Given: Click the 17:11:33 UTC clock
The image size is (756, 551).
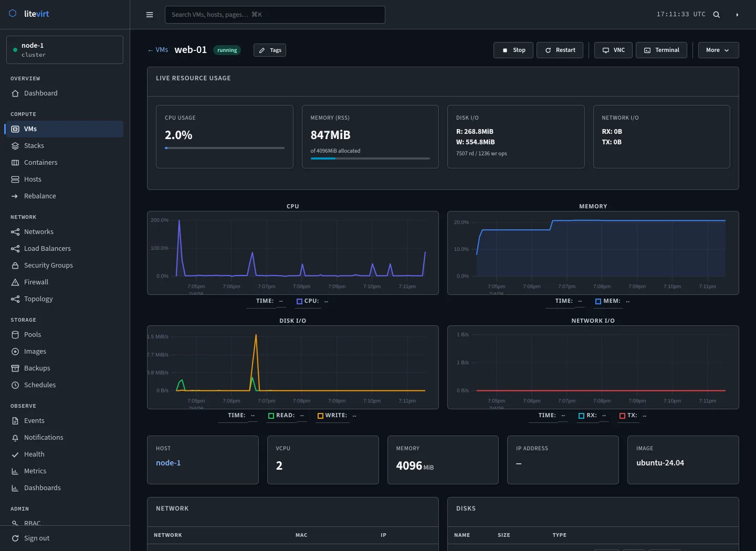Looking at the screenshot, I should (681, 14).
